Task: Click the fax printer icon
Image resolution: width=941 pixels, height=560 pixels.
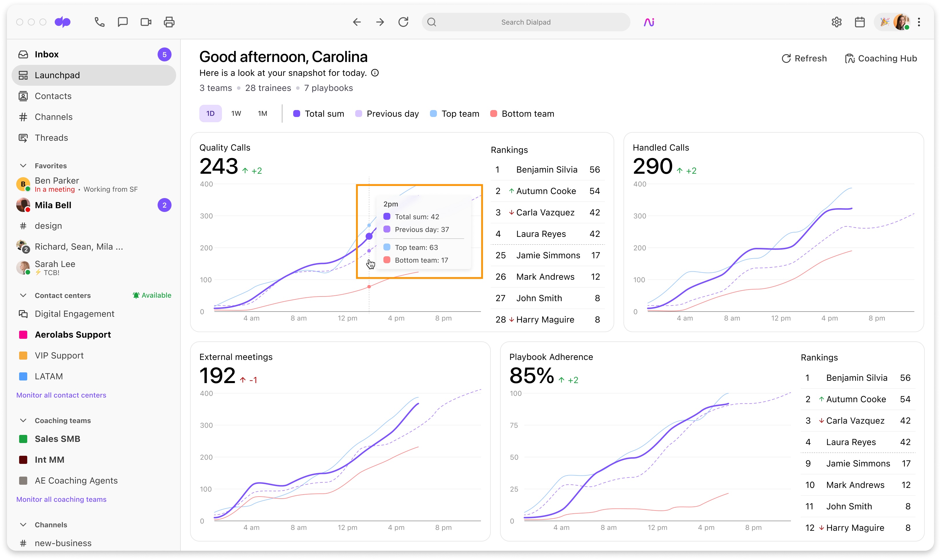Action: 169,22
